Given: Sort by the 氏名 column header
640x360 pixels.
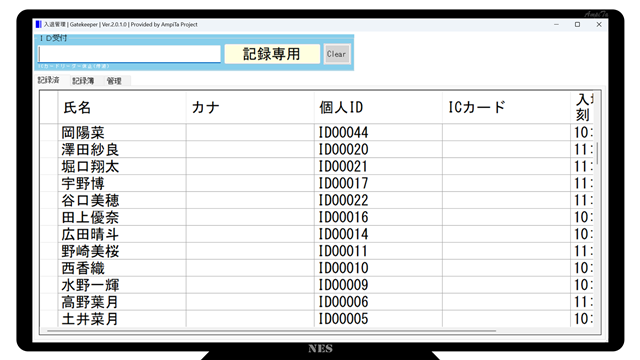Looking at the screenshot, I should 122,107.
